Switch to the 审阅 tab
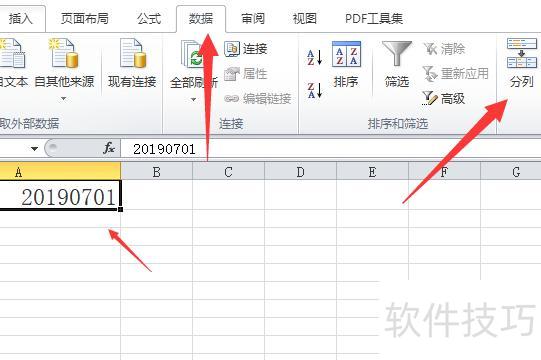The height and width of the screenshot is (360, 541). coord(253,18)
